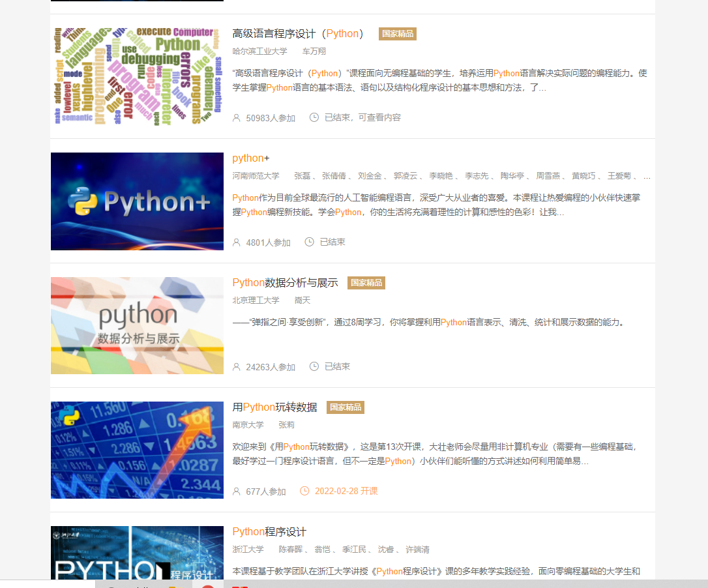
Task: Click person icon beside 4801人参加
Action: pyautogui.click(x=237, y=243)
